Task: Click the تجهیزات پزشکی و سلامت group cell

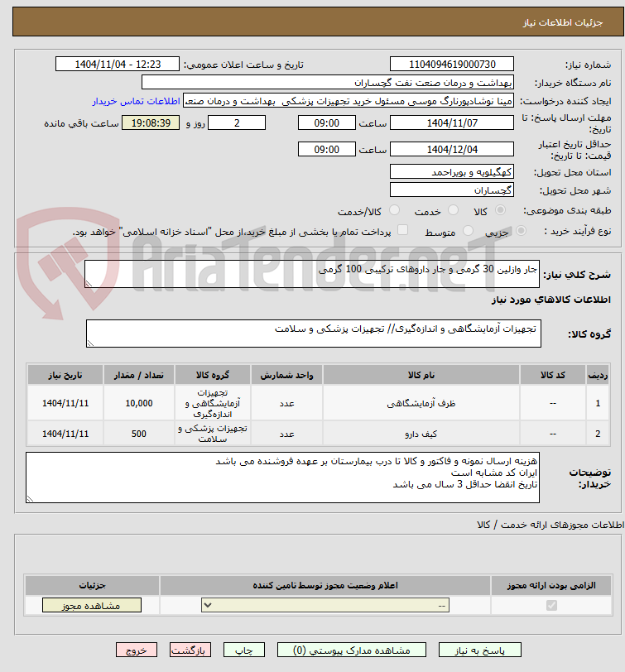Action: pyautogui.click(x=213, y=434)
